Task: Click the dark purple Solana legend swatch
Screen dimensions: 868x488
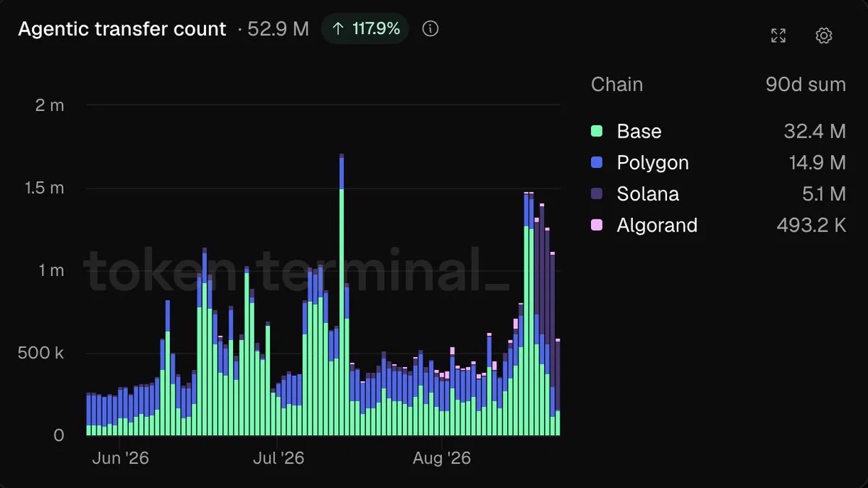Action: point(597,194)
